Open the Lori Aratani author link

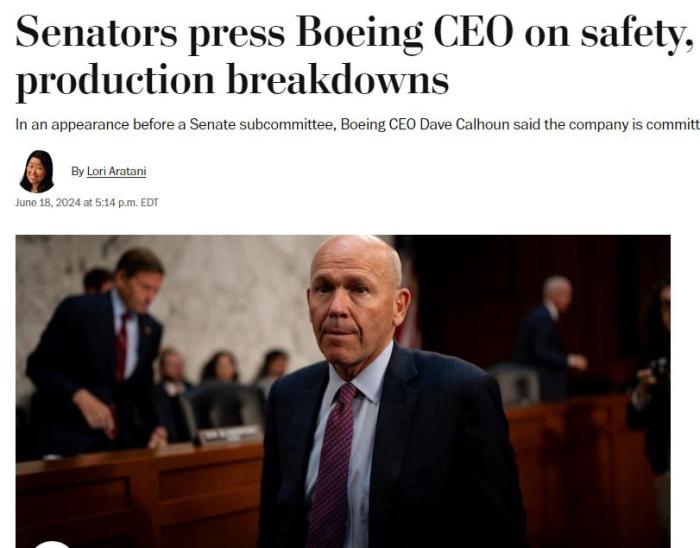tap(116, 171)
